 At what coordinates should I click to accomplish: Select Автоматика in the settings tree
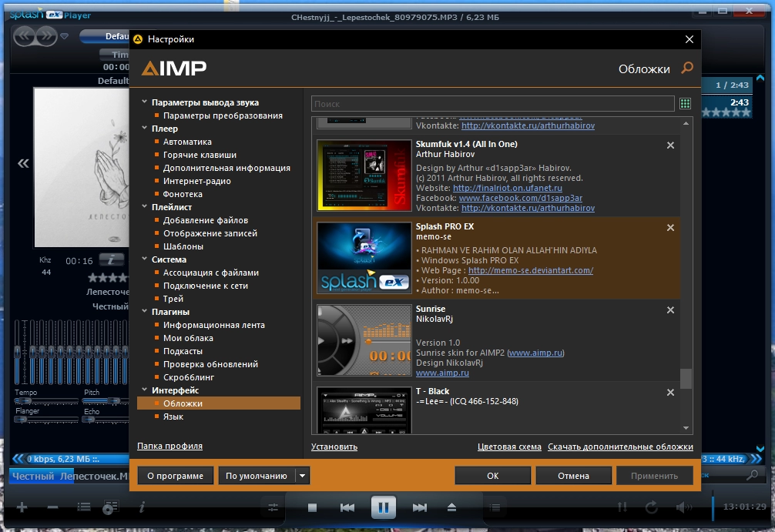(187, 142)
